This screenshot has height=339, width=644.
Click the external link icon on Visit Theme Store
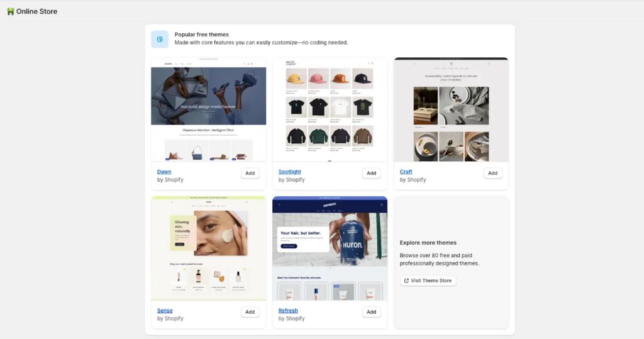click(406, 281)
